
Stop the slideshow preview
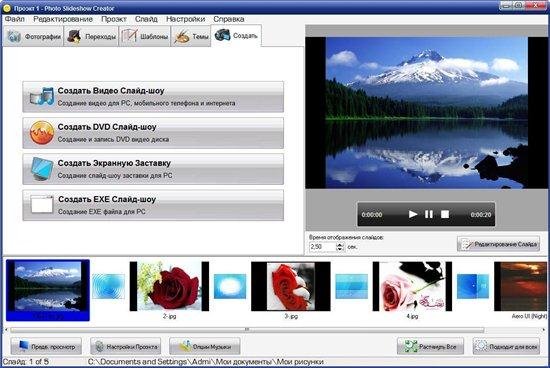[x=445, y=214]
